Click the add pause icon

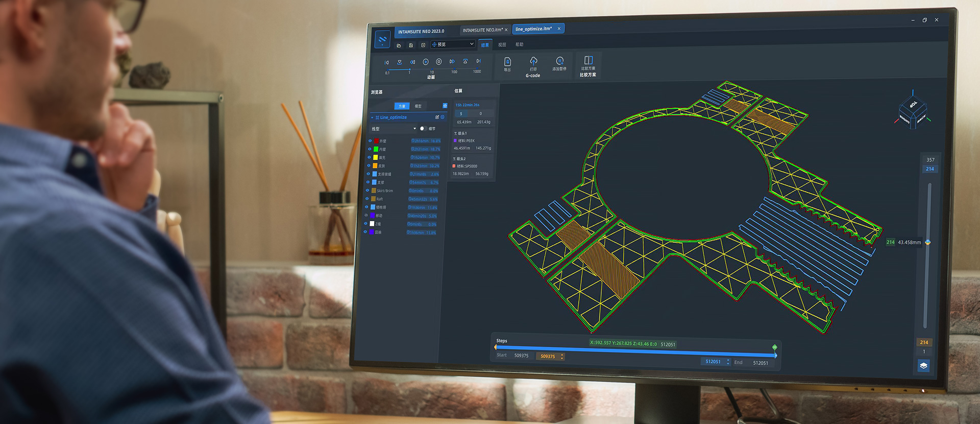[559, 61]
